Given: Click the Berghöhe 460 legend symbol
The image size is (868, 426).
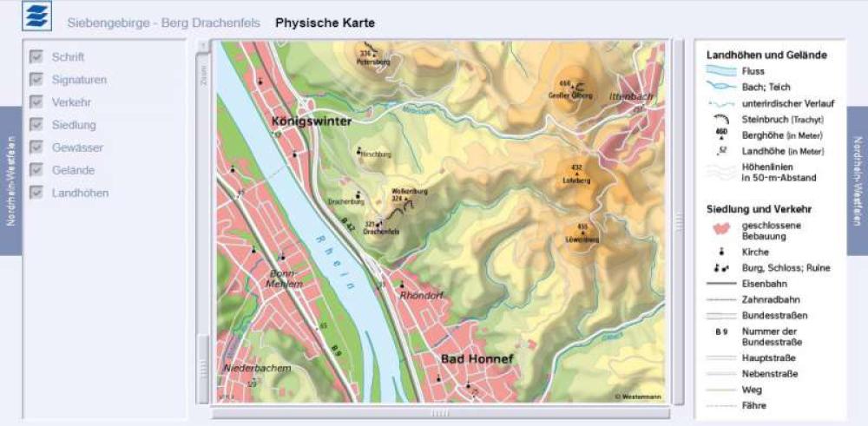Looking at the screenshot, I should pos(721,134).
